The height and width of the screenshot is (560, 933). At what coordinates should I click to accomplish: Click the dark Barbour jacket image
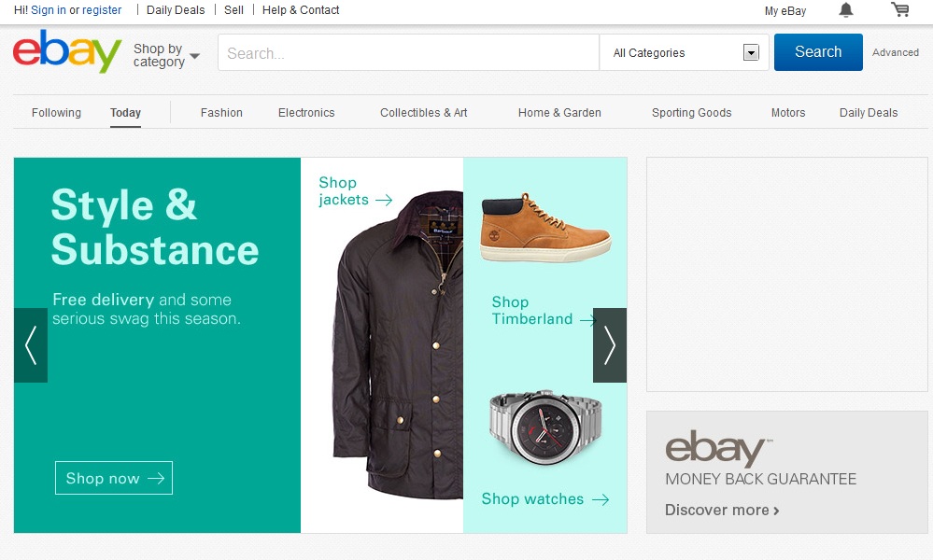pyautogui.click(x=398, y=344)
